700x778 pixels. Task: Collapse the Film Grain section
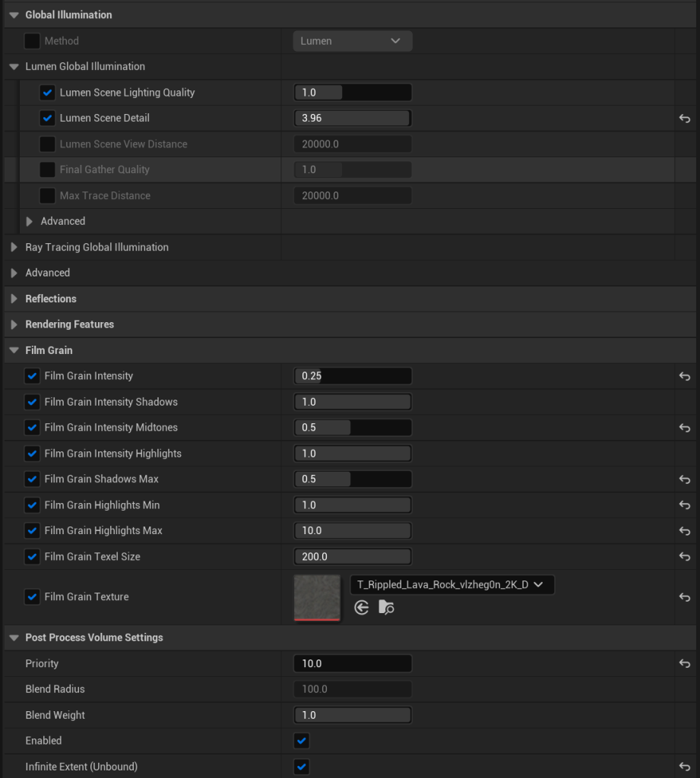point(14,351)
